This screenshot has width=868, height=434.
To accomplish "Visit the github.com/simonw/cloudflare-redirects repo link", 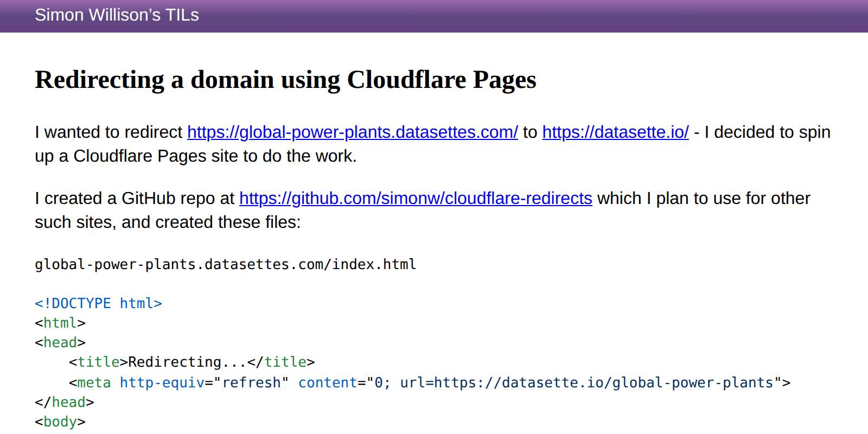I will [x=416, y=198].
